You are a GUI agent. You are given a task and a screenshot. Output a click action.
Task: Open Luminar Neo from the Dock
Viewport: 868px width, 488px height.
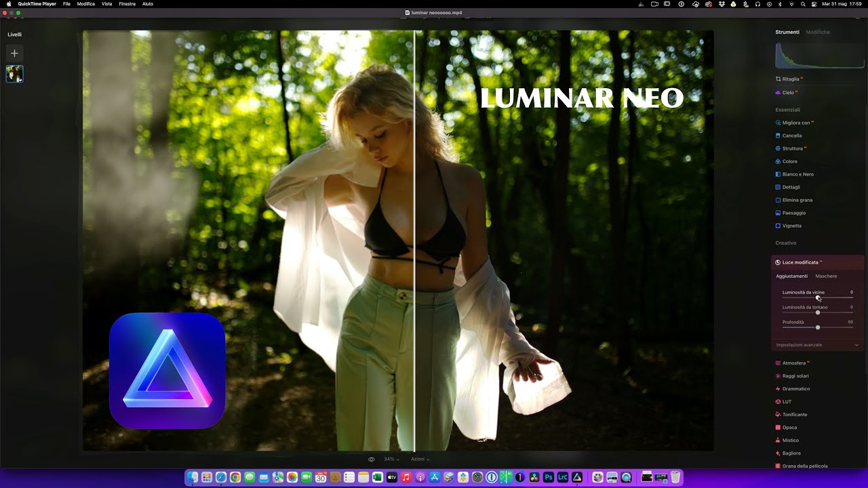tap(577, 478)
